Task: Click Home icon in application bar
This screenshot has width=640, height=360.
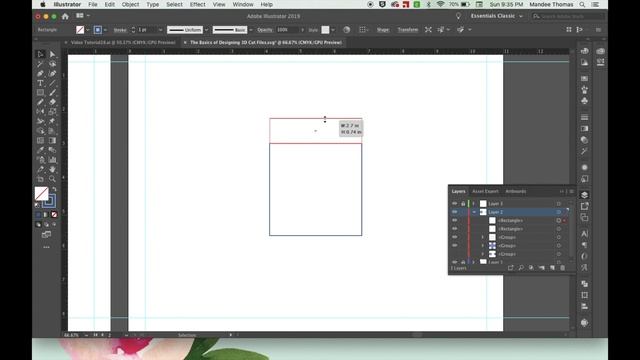Action: 65,16
